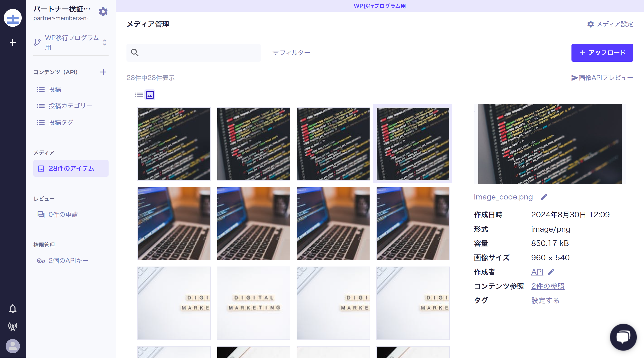
Task: Edit the creator with pencil icon
Action: point(551,272)
